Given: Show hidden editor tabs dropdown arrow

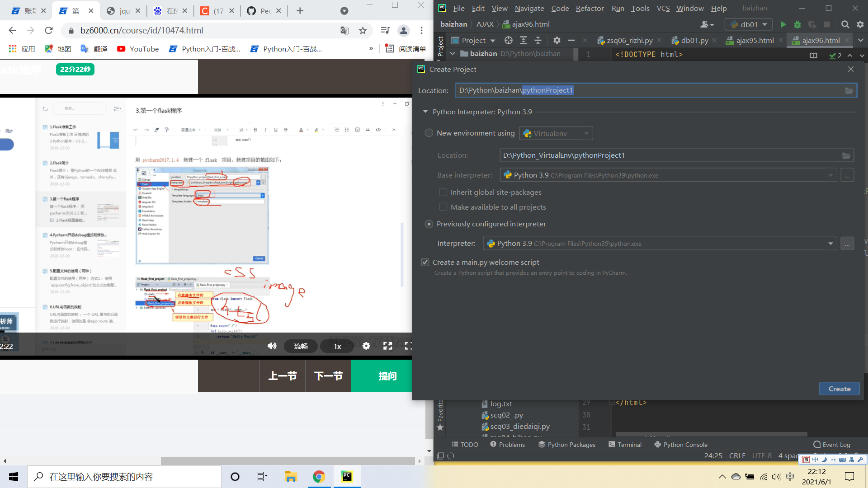Looking at the screenshot, I should [861, 41].
